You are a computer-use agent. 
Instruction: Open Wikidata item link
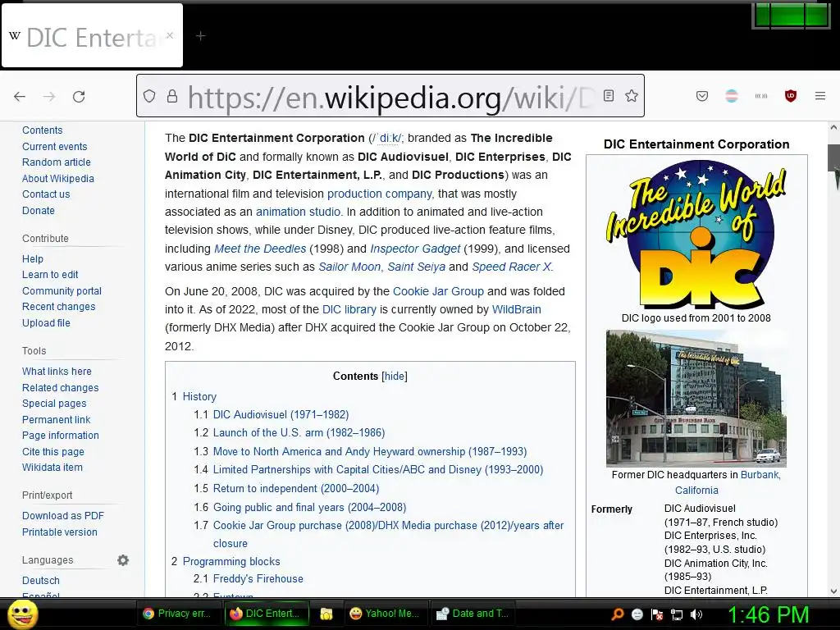click(x=52, y=467)
